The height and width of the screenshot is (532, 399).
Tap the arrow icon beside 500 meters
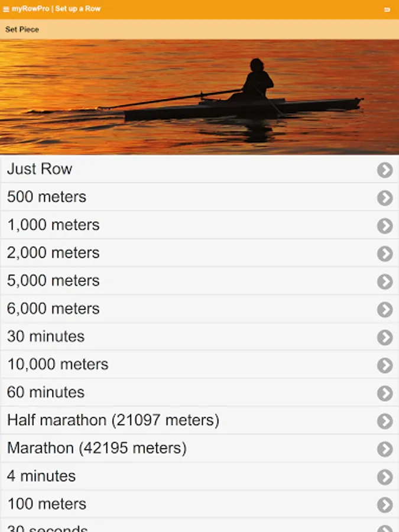click(x=385, y=198)
